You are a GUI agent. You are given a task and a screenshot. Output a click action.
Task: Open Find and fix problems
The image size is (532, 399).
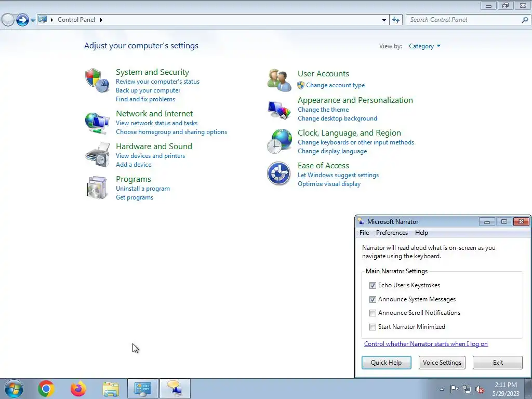(x=145, y=99)
